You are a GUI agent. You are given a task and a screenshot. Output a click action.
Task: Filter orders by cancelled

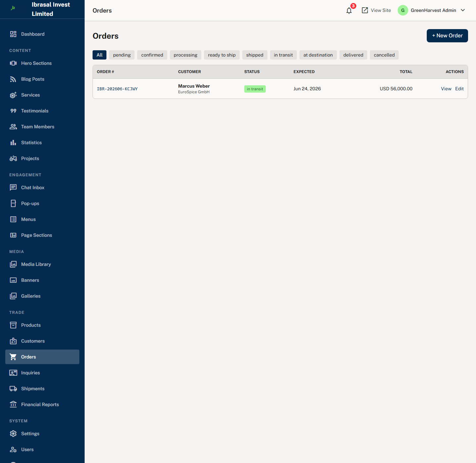pyautogui.click(x=384, y=55)
